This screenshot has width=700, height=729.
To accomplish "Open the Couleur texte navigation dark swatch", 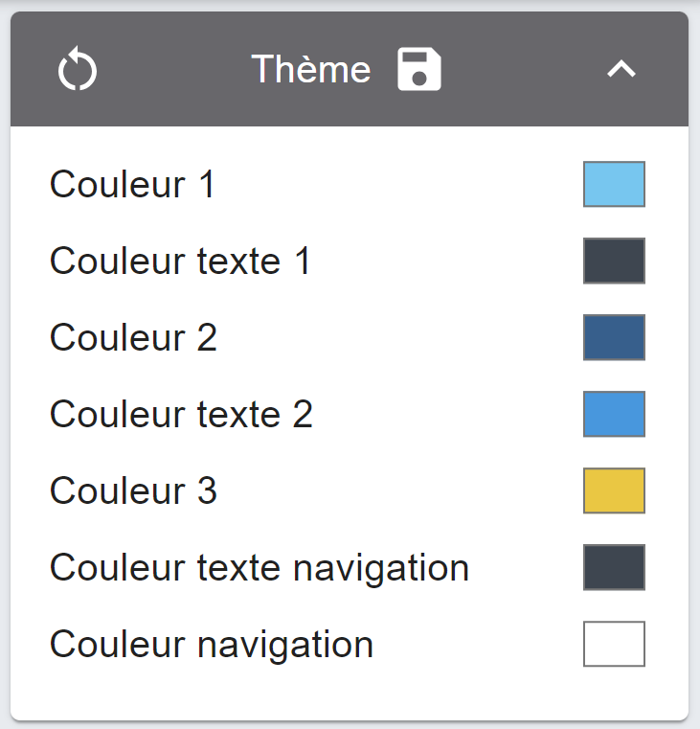I will [x=614, y=567].
